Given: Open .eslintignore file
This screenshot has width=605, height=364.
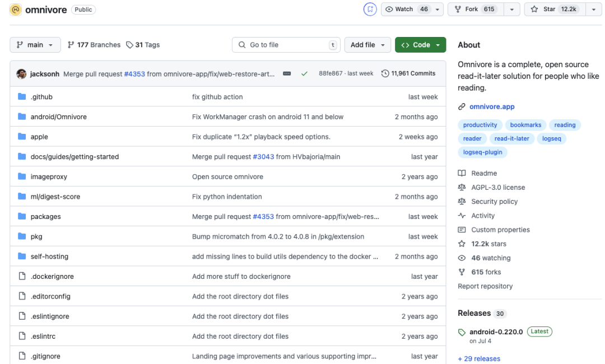Looking at the screenshot, I should [50, 316].
